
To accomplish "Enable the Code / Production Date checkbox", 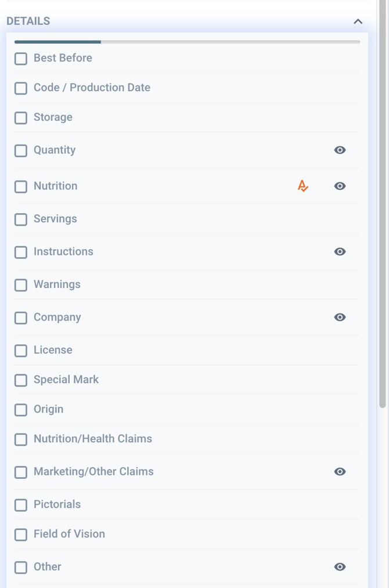I will (x=21, y=88).
